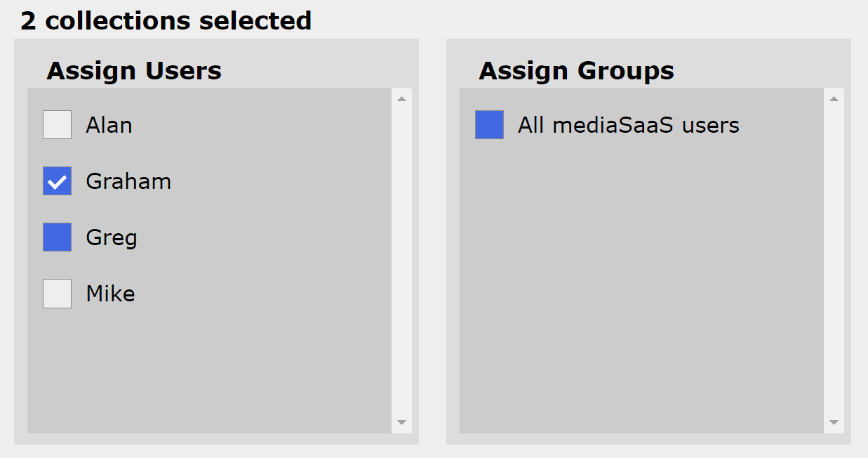This screenshot has height=458, width=868.
Task: Select the Alan name label
Action: (109, 125)
